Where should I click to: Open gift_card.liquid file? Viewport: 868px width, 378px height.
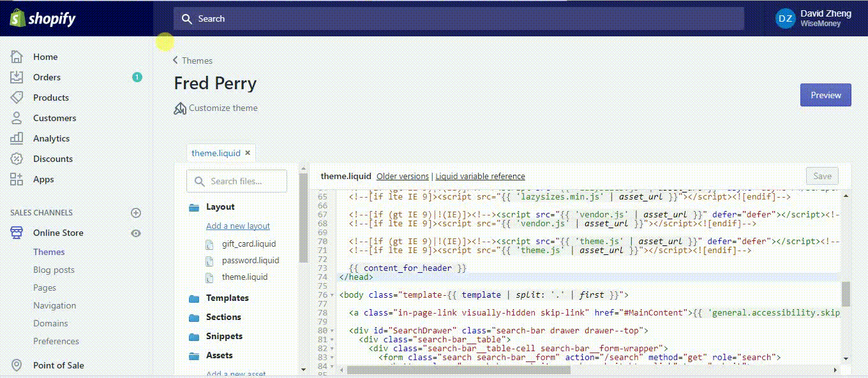[249, 244]
